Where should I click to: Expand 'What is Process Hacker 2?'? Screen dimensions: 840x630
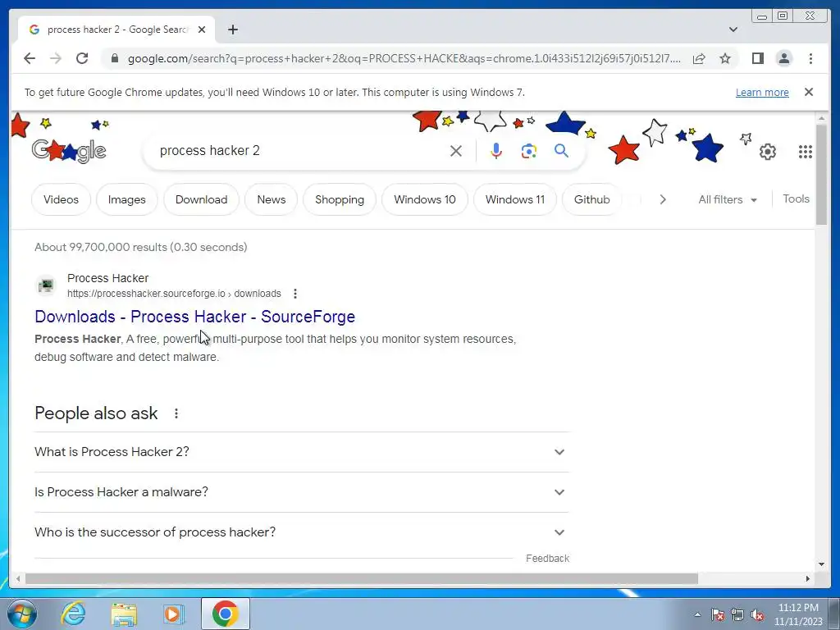pos(302,452)
